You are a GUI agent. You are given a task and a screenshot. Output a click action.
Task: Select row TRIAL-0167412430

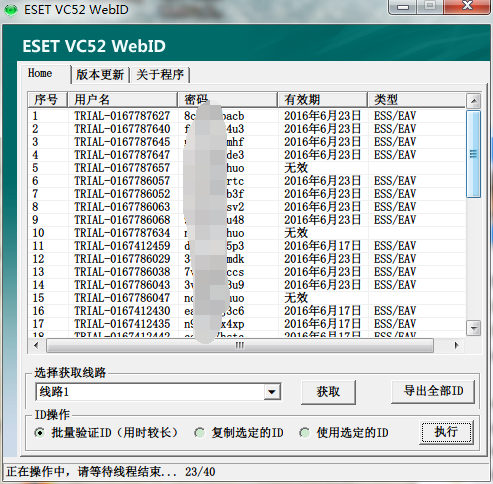(x=247, y=311)
